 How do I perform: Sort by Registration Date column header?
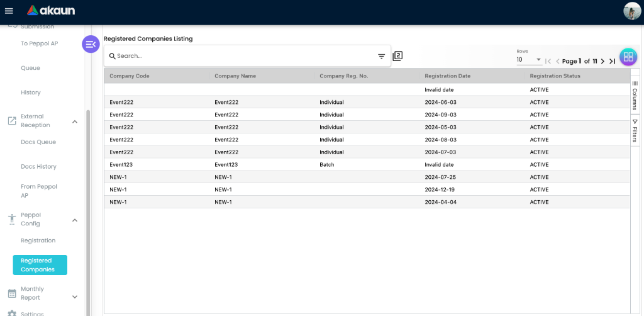472,76
